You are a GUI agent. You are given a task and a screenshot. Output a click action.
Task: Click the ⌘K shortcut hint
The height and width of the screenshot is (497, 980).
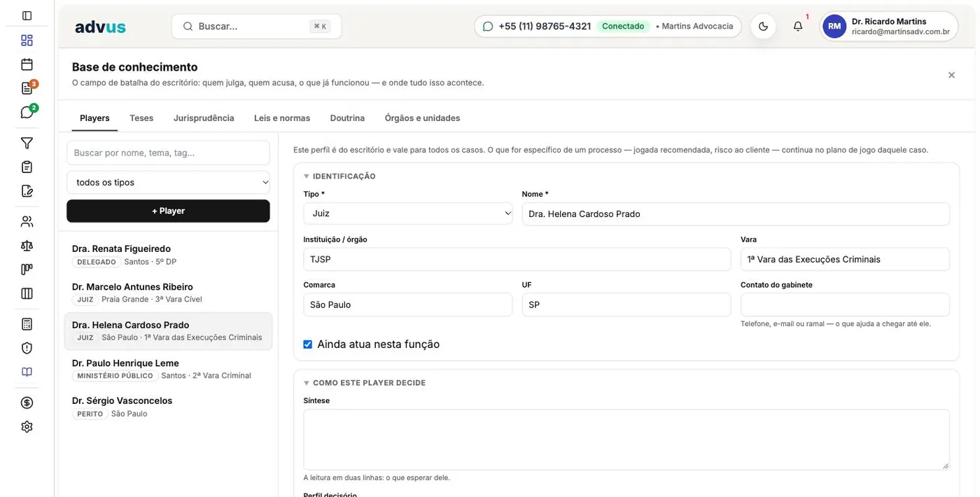coord(320,27)
